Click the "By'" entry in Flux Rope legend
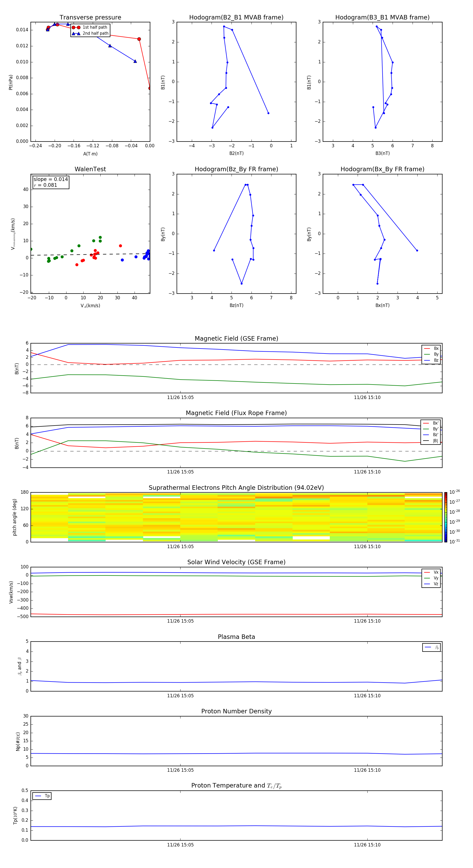Image resolution: width=473 pixels, height=868 pixels. click(431, 429)
